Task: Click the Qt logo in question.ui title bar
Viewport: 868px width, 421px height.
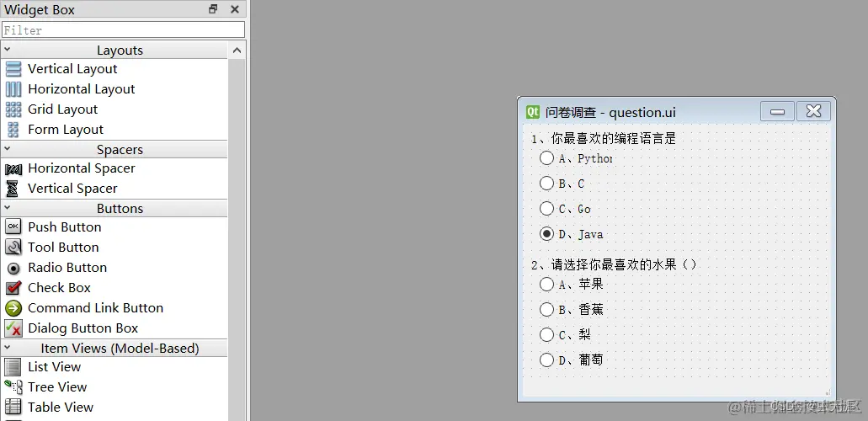Action: click(533, 112)
